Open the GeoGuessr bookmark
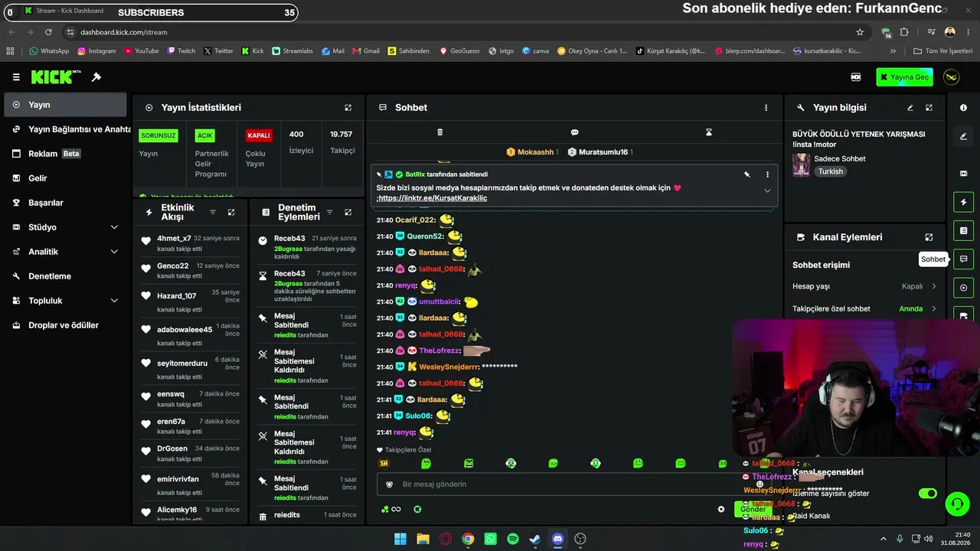The width and height of the screenshot is (980, 551). (x=459, y=51)
